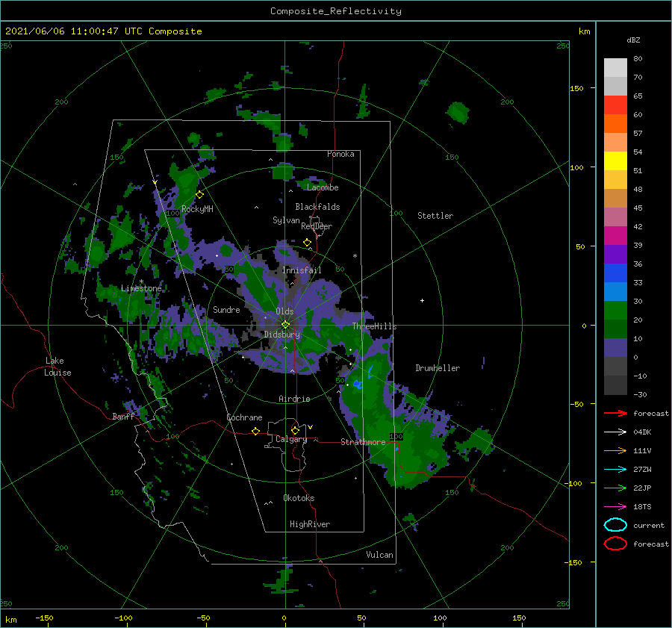Click the yellow diamond marker above Calgary label
Viewport: 672px width, 628px height.
point(295,430)
